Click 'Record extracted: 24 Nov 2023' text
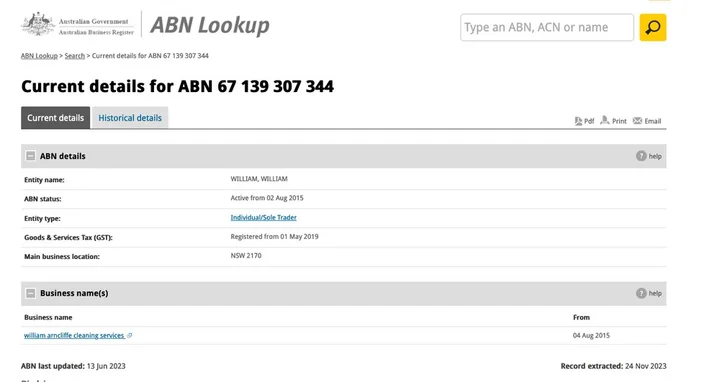Viewport: 720px width, 382px height. pyautogui.click(x=613, y=366)
